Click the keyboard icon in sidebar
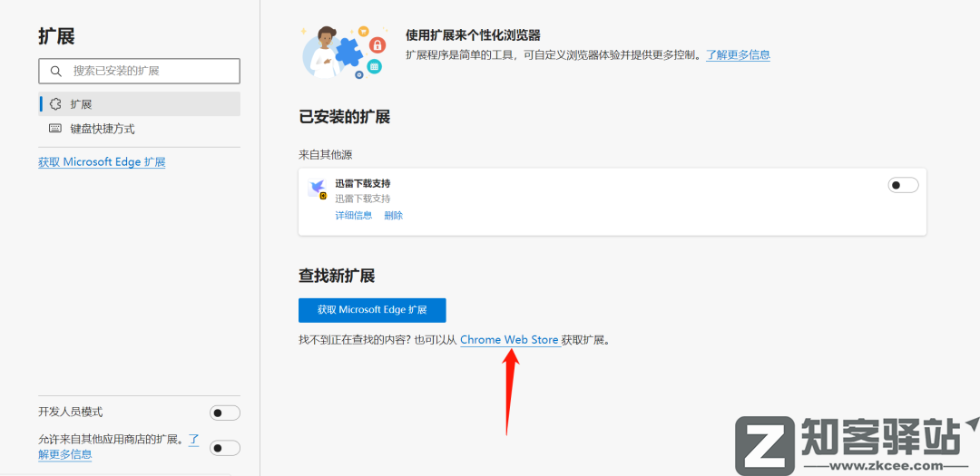Screen dimensions: 980x476 pos(55,129)
